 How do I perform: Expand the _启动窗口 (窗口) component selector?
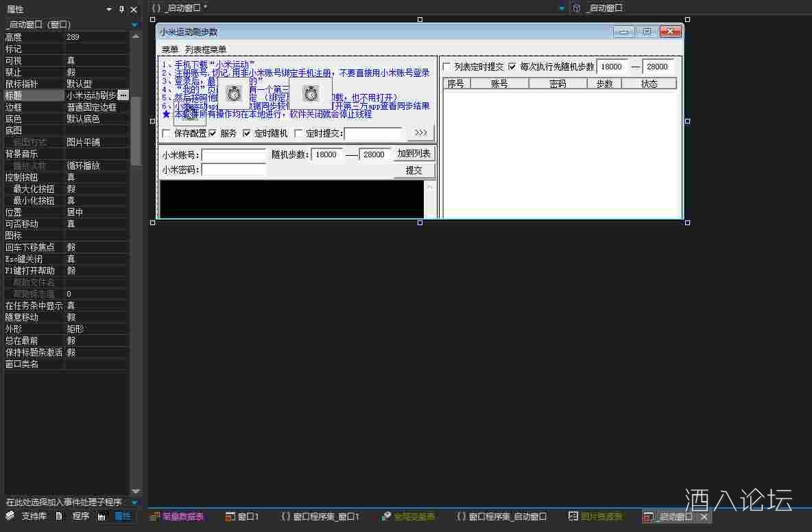tap(134, 25)
